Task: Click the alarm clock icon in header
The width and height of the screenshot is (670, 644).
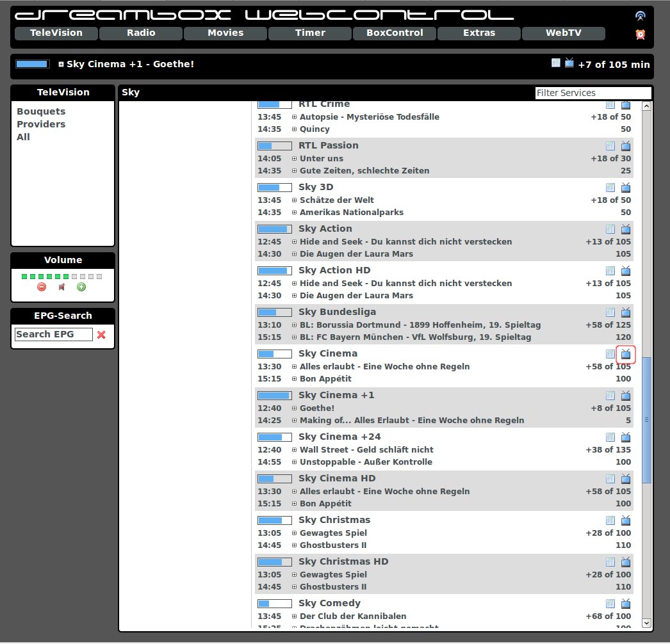Action: (640, 34)
